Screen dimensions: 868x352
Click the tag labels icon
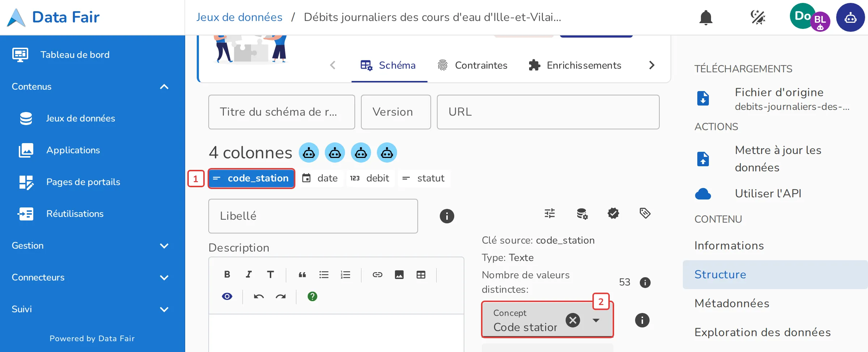(645, 213)
